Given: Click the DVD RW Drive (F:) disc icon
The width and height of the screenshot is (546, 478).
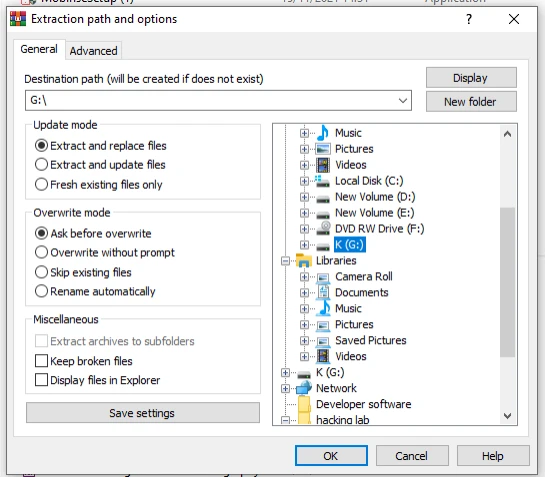Looking at the screenshot, I should click(x=323, y=228).
